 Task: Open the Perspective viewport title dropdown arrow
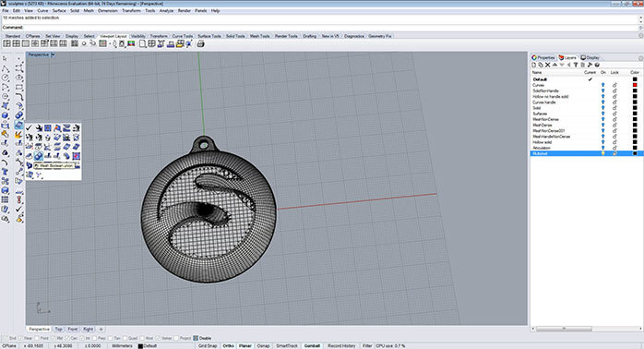[53, 54]
